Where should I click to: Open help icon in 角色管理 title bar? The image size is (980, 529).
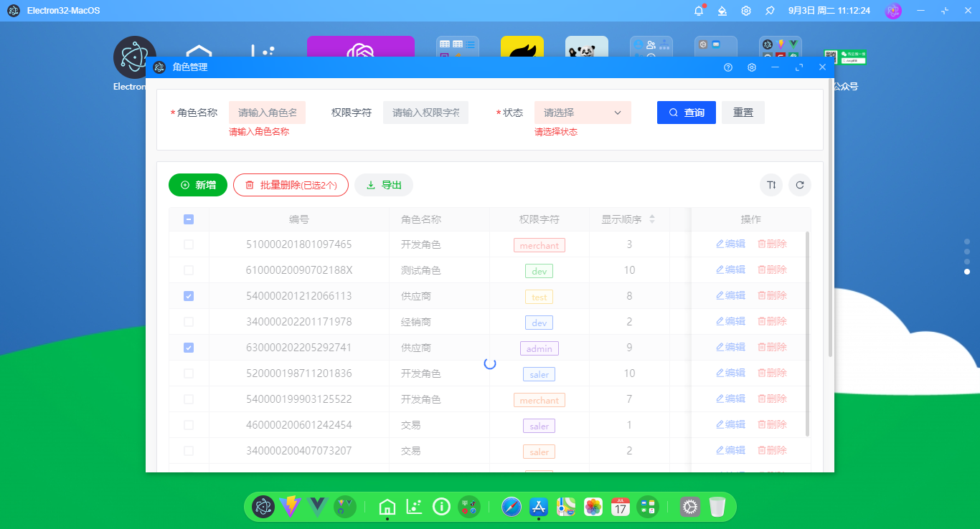pos(728,67)
